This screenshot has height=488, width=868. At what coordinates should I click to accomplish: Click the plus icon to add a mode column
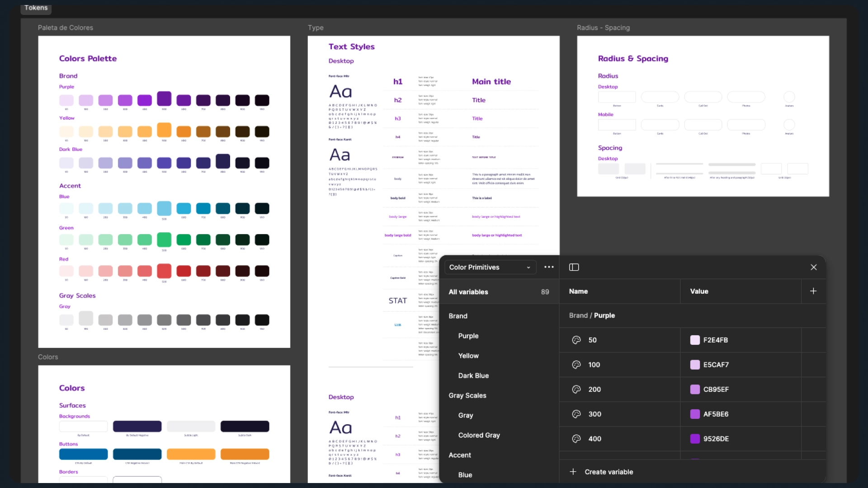[x=813, y=291]
